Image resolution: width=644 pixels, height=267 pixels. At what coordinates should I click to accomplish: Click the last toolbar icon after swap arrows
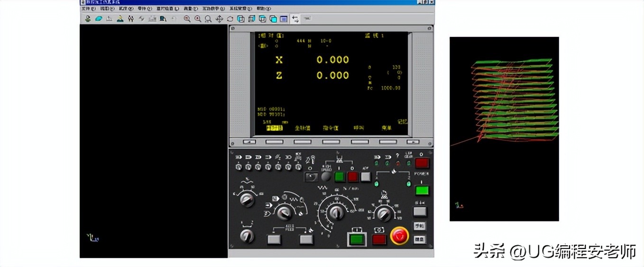(x=307, y=19)
